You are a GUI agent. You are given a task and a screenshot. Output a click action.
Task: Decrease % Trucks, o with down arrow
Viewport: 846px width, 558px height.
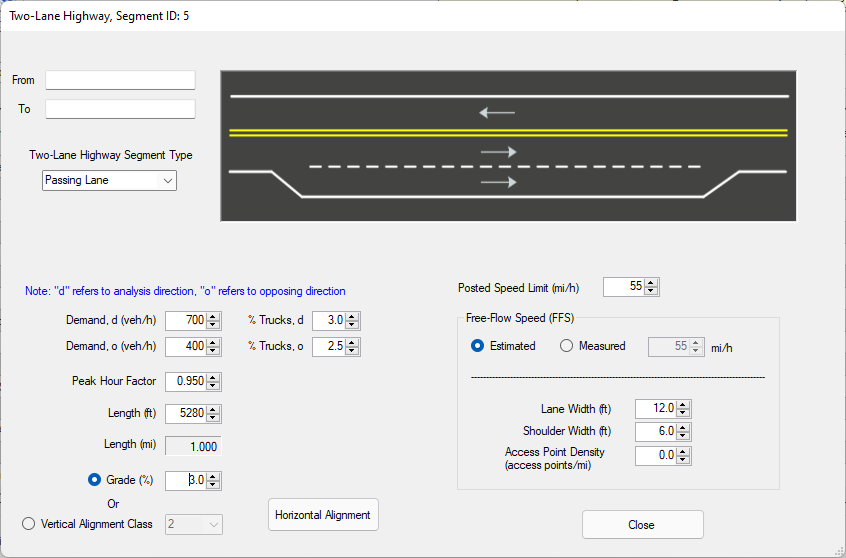tap(352, 351)
